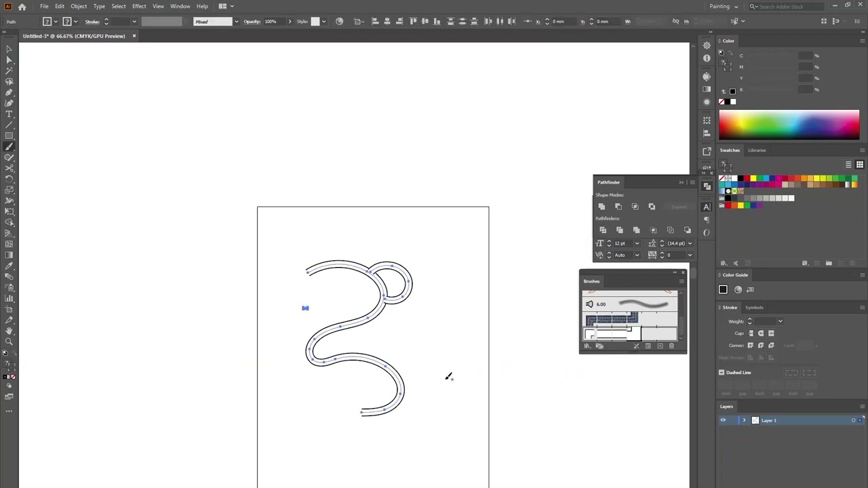Switch Swatches panel to thumbnail grid view
Viewport: 868px width, 488px height.
click(x=859, y=165)
